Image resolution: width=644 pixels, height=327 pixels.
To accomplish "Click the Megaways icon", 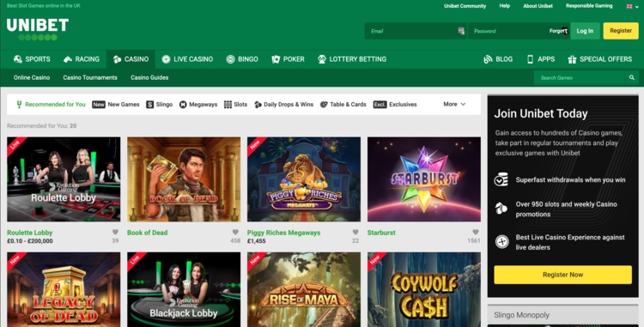I will [183, 105].
